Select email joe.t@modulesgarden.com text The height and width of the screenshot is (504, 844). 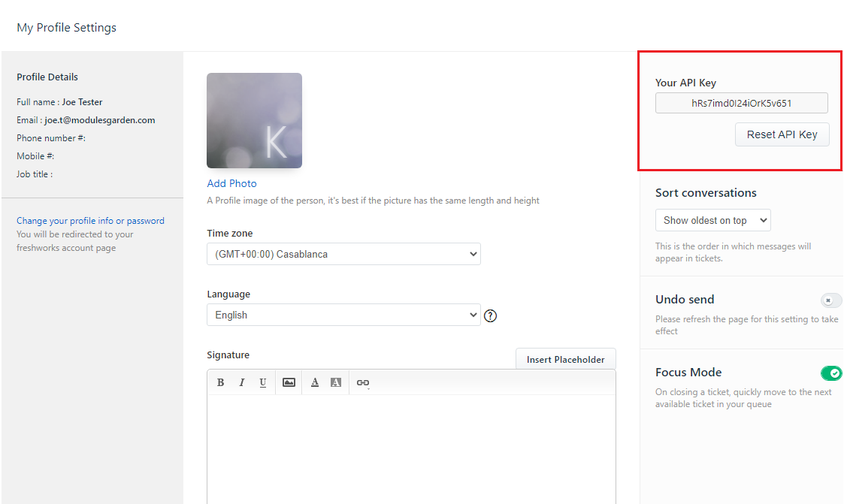99,120
